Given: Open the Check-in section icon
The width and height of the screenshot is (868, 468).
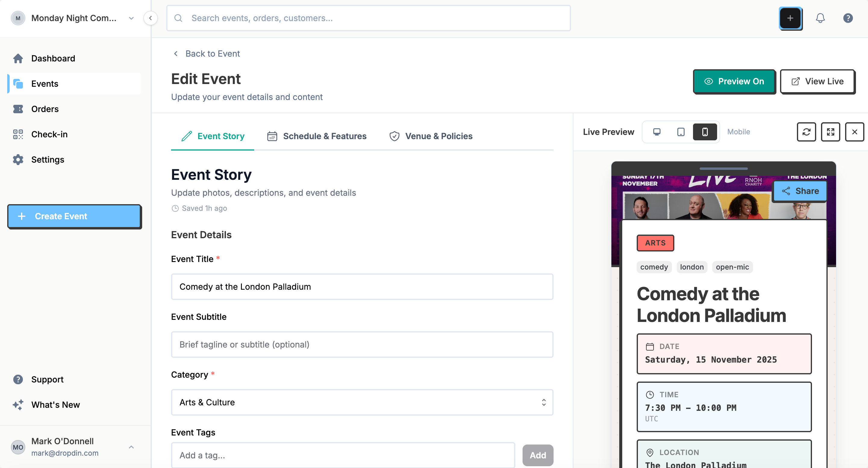Looking at the screenshot, I should 18,134.
